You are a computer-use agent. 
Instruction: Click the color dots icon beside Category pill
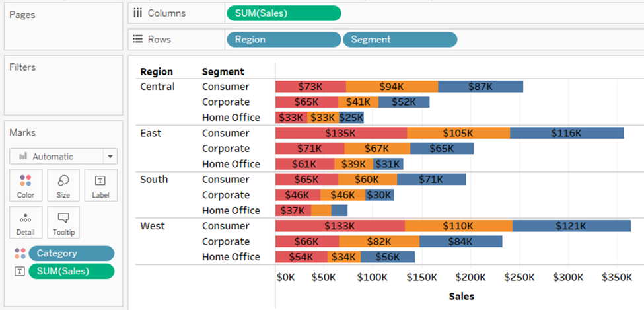(x=20, y=254)
